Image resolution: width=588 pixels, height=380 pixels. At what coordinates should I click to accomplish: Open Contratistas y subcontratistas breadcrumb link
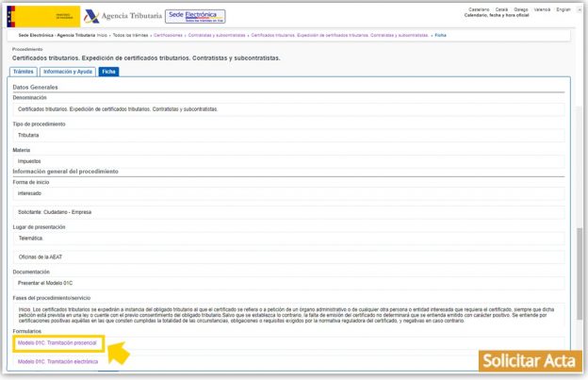point(218,35)
